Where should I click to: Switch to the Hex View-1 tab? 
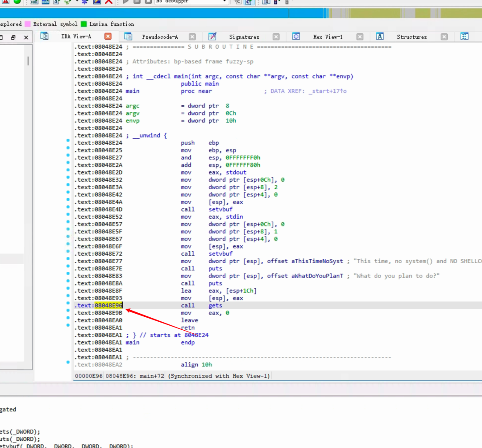(x=328, y=37)
